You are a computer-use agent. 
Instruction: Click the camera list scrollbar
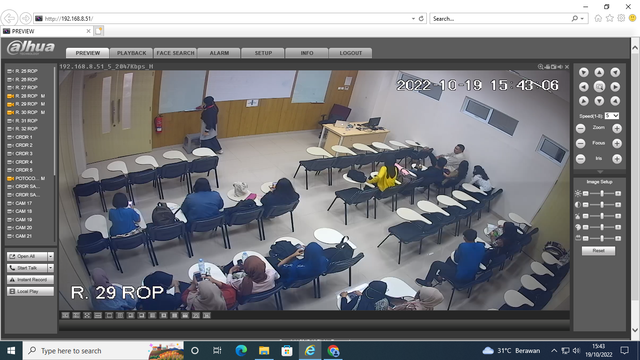[55, 122]
